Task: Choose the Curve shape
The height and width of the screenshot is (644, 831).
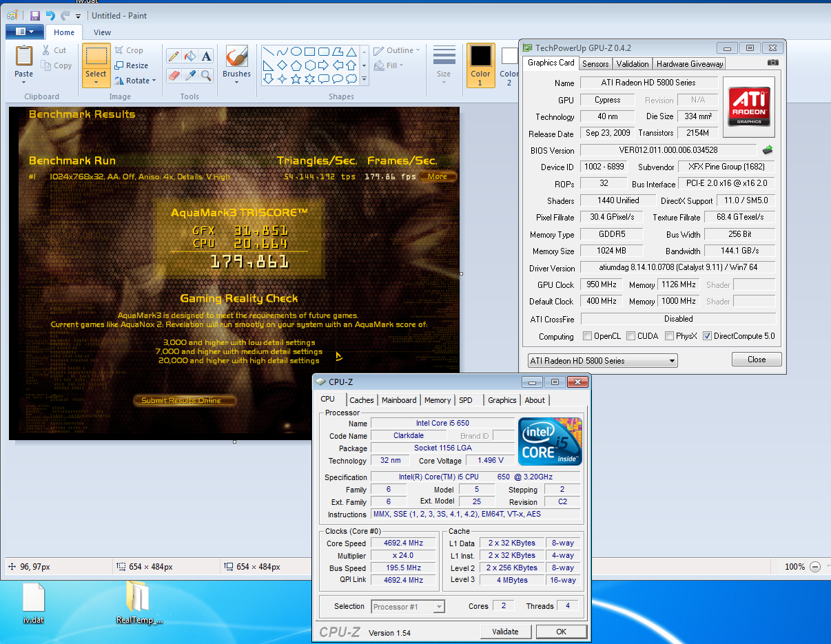Action: click(x=282, y=52)
